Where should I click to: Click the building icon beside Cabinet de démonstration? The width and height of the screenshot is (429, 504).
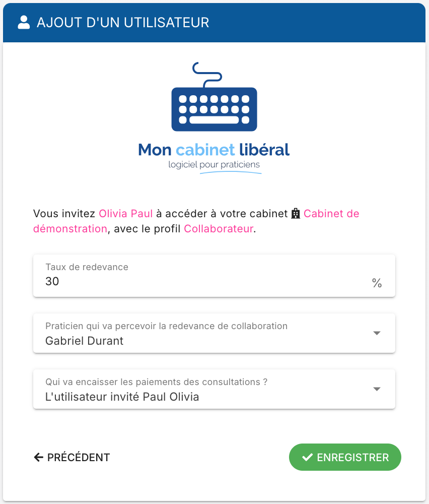[296, 213]
